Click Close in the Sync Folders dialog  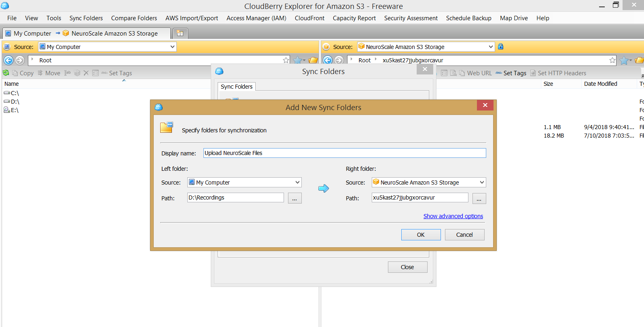click(407, 267)
